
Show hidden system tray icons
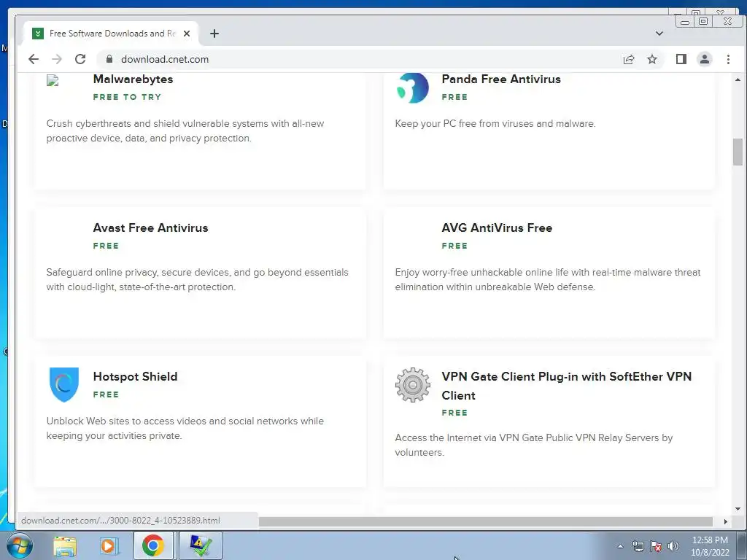(620, 546)
